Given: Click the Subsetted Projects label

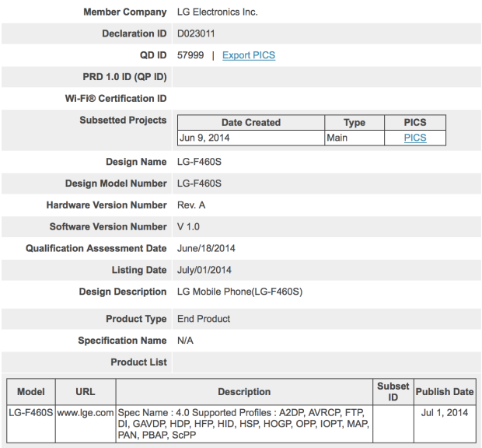Looking at the screenshot, I should click(123, 121).
